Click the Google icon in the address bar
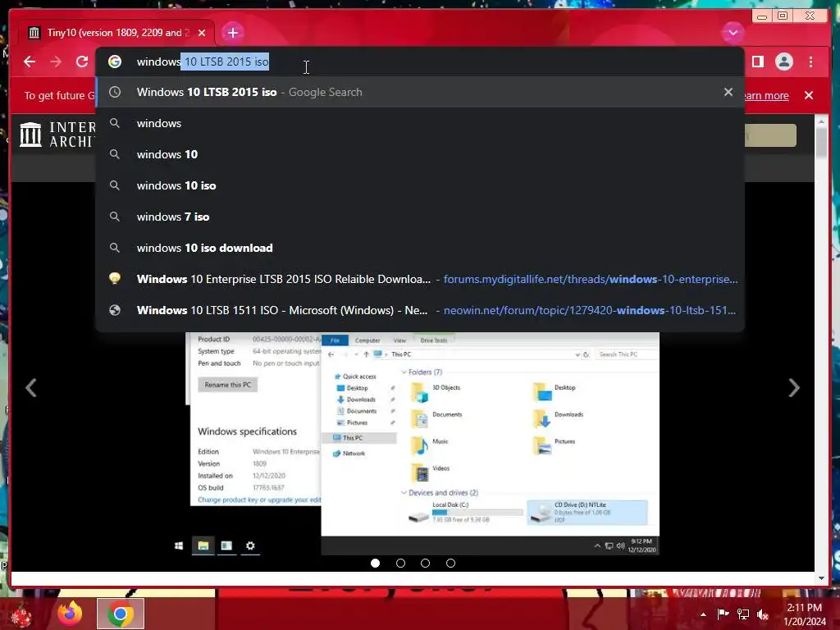Viewport: 840px width, 630px height. tap(115, 62)
